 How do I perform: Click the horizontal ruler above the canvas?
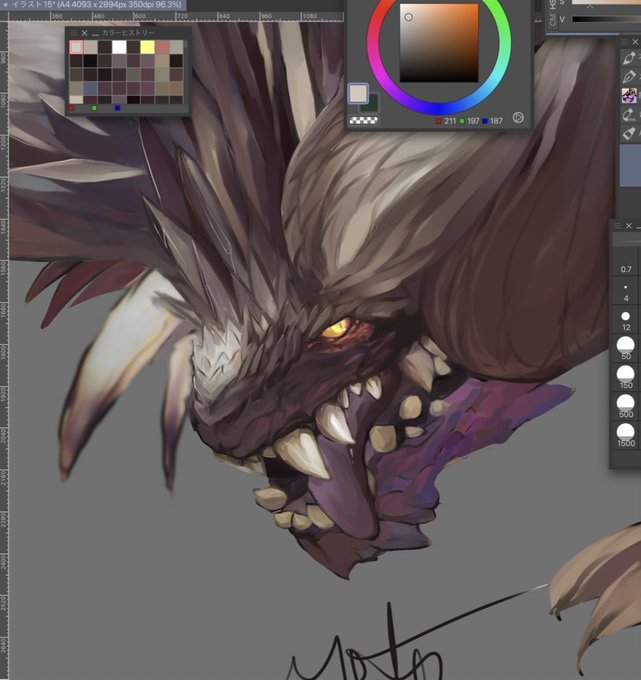[x=176, y=16]
